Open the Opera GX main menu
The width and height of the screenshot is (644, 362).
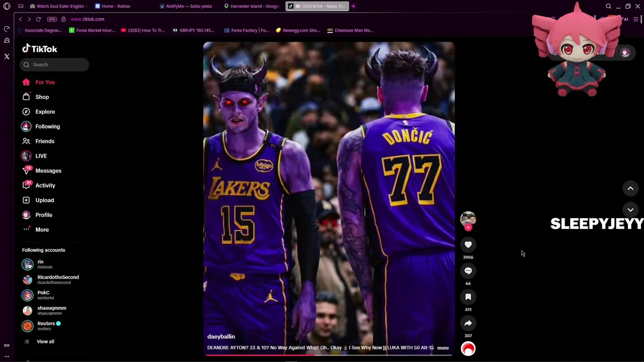7,6
